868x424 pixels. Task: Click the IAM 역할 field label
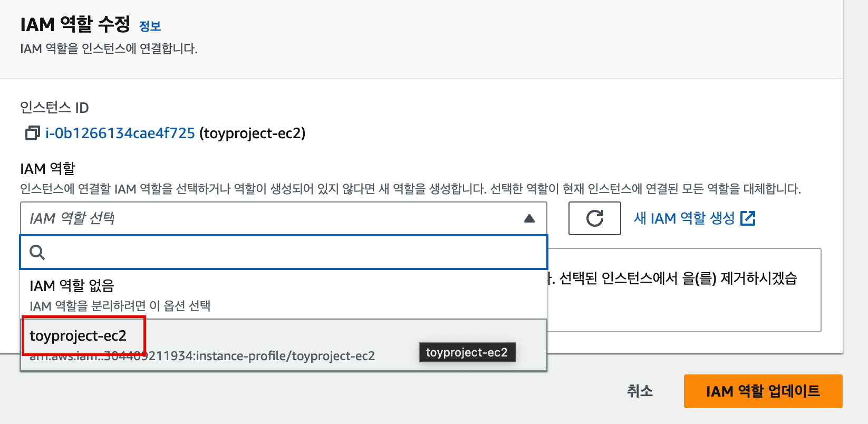[48, 169]
